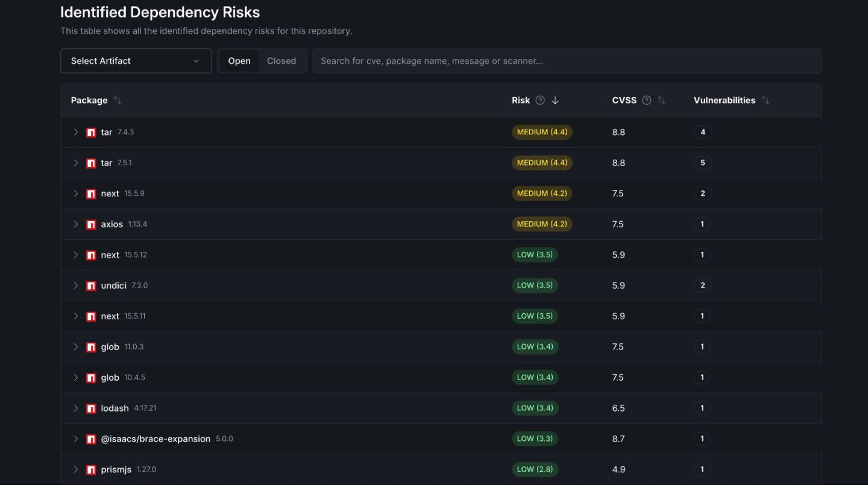Image resolution: width=868 pixels, height=488 pixels.
Task: Focus the cve and package search field
Action: tap(567, 61)
